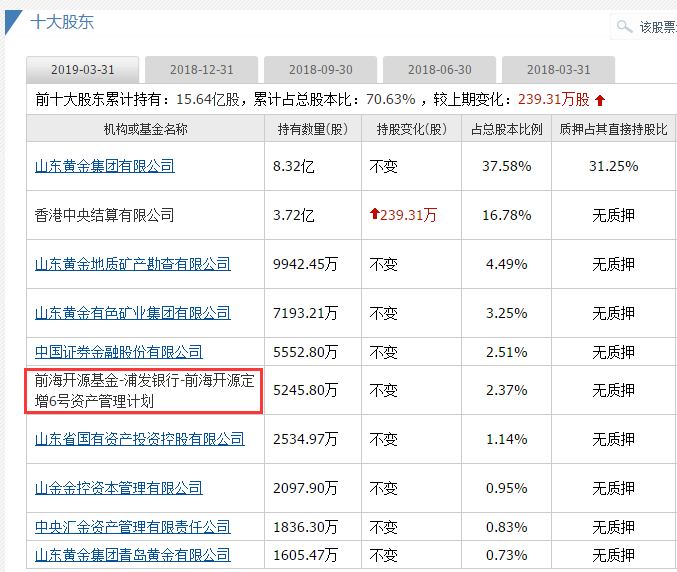This screenshot has width=677, height=572.
Task: Click the 该股票 search input field
Action: [x=644, y=27]
